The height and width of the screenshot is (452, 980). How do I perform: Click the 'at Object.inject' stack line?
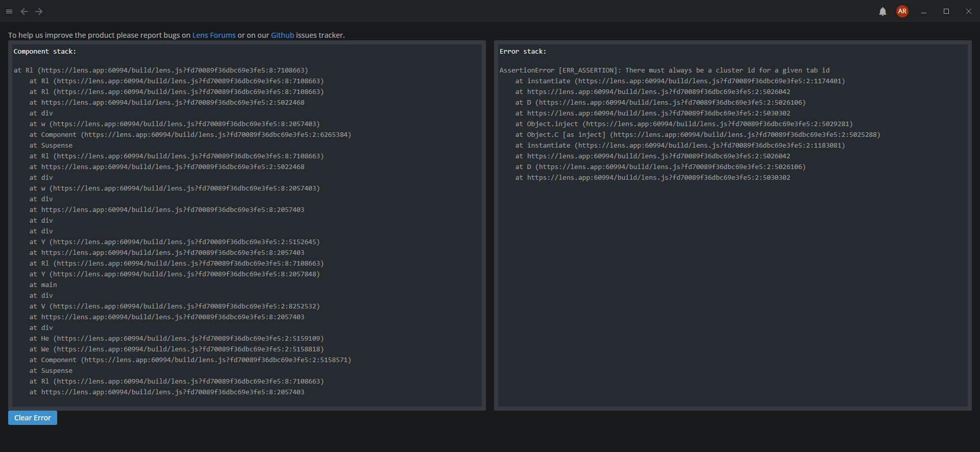click(683, 124)
